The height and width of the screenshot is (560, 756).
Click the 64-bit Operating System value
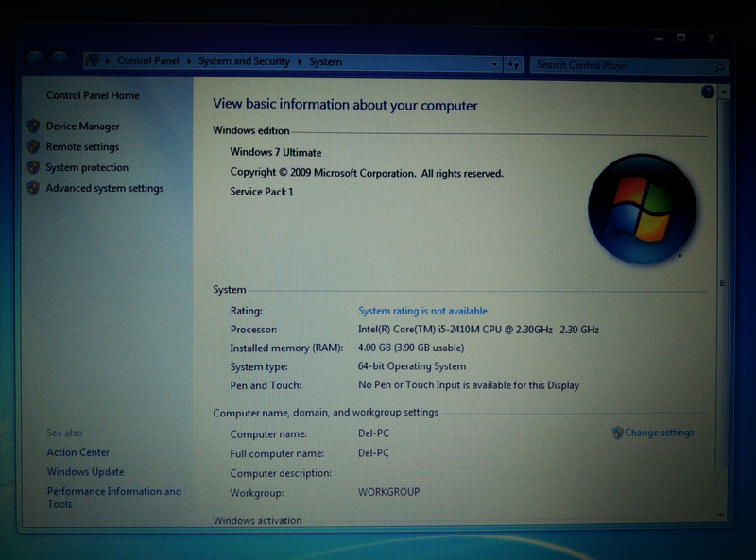(412, 366)
